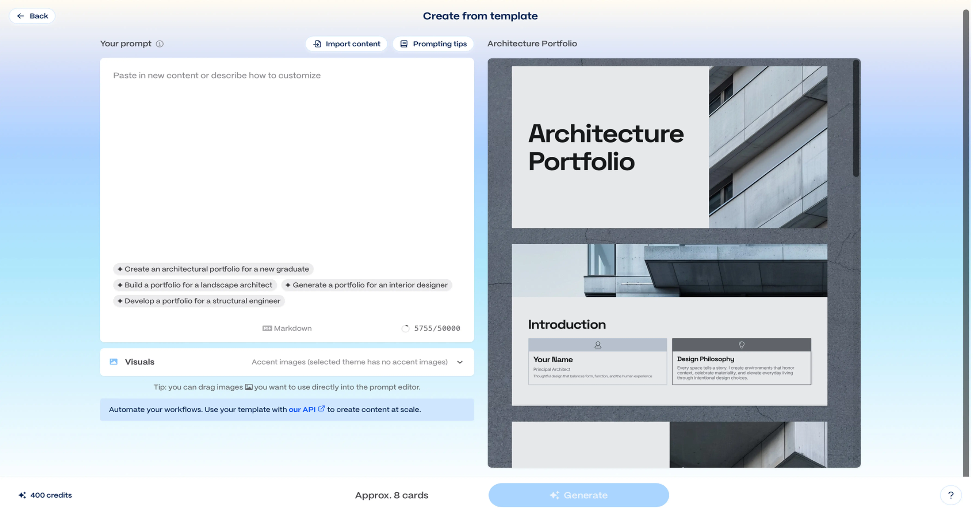Click the Your Name card heading
Screen dimensions: 980x513
tap(553, 360)
